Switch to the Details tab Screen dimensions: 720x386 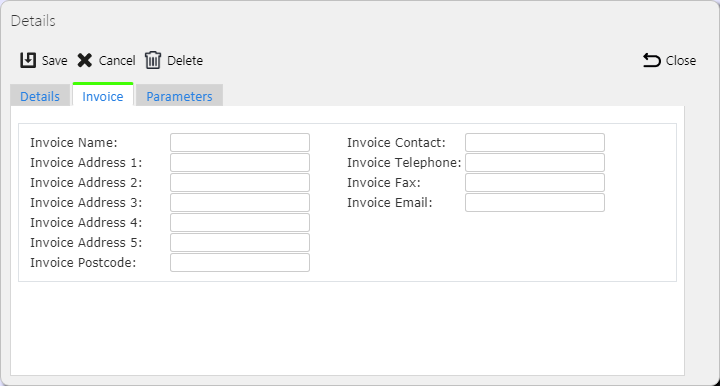(40, 95)
